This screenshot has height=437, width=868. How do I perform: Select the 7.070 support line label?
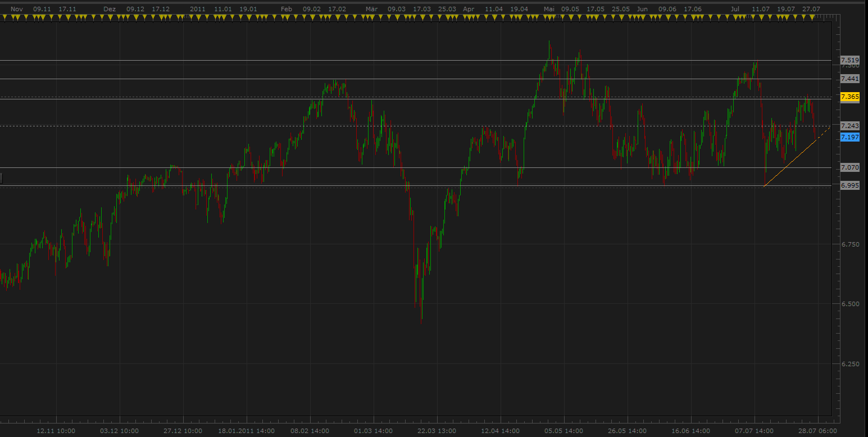click(849, 167)
